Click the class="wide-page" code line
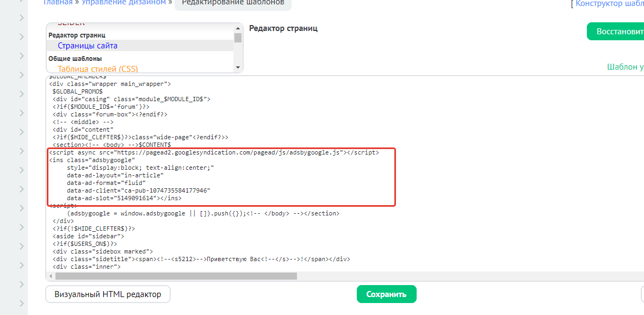 [140, 137]
